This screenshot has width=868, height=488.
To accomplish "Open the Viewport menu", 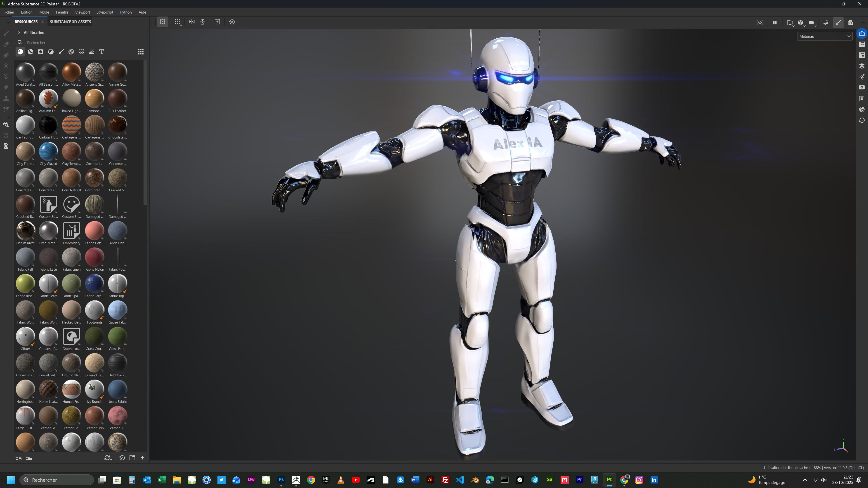I will (x=83, y=12).
